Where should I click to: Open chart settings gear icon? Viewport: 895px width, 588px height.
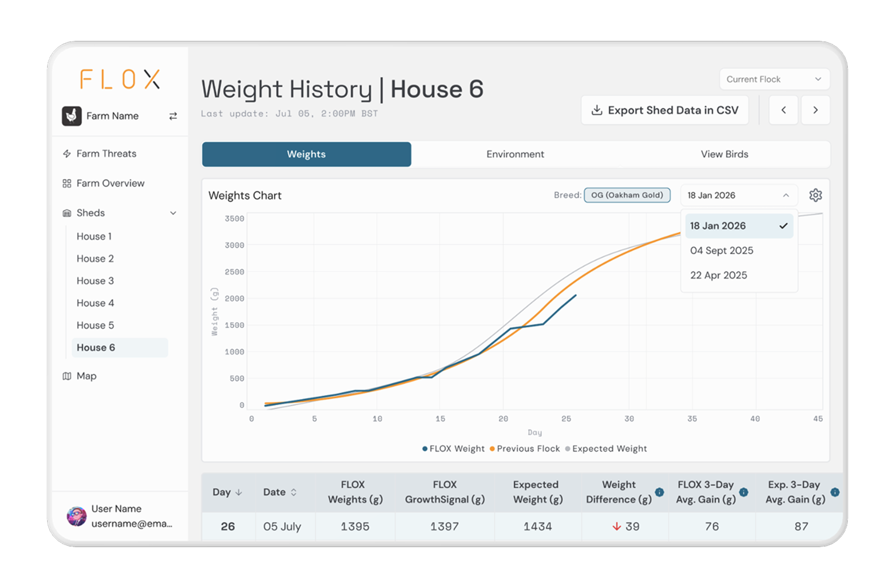(x=815, y=195)
